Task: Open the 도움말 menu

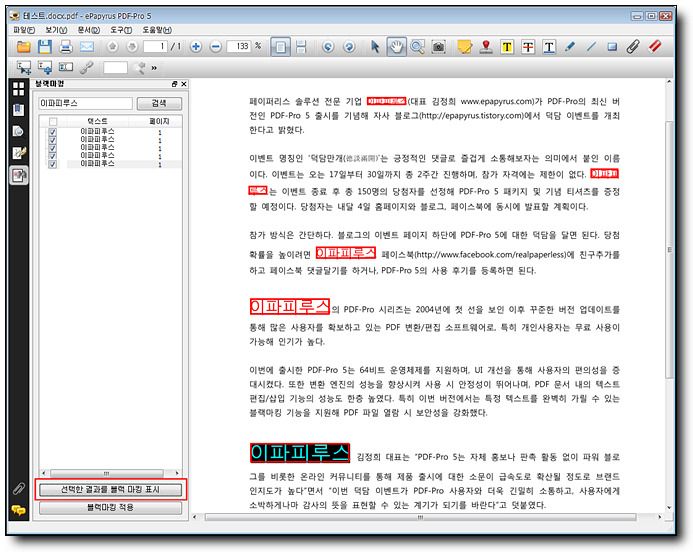Action: [x=156, y=30]
